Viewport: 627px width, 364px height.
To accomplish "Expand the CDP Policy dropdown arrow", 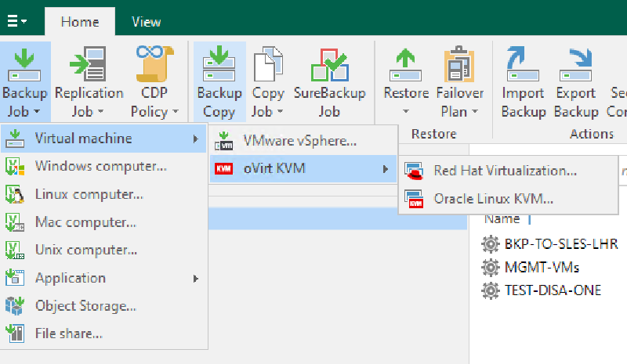I will click(x=176, y=111).
